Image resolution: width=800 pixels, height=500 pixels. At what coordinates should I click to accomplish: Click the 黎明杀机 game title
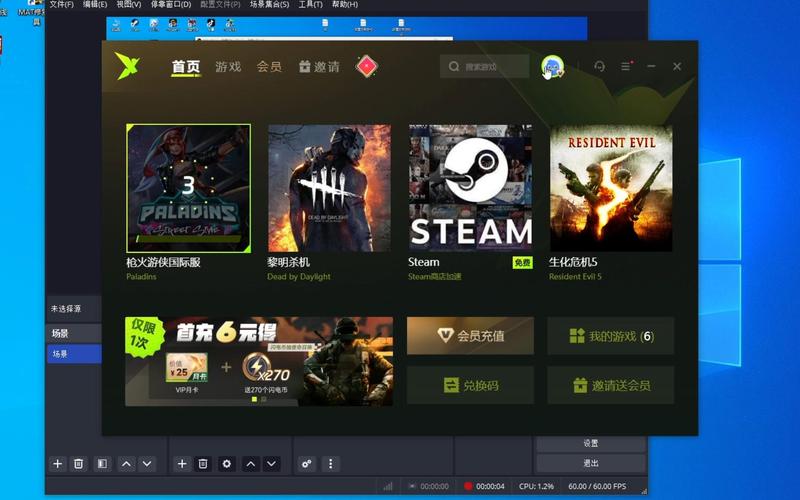[288, 262]
